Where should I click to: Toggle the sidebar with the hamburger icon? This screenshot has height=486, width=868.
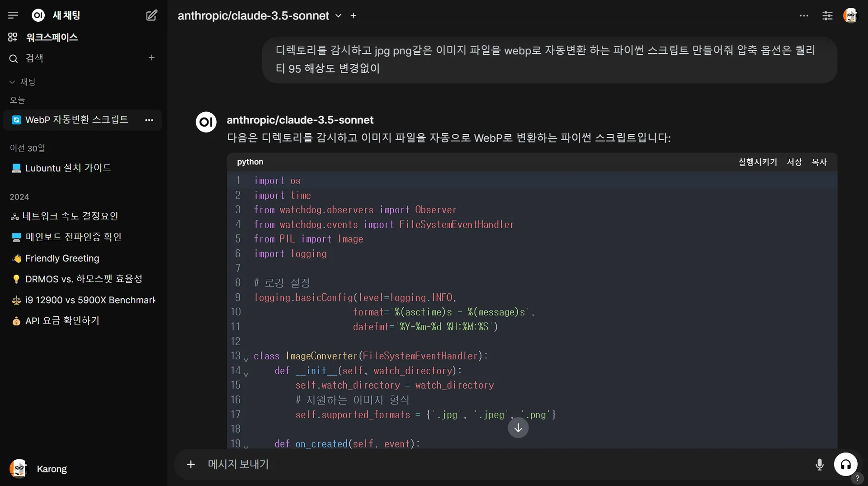click(13, 15)
